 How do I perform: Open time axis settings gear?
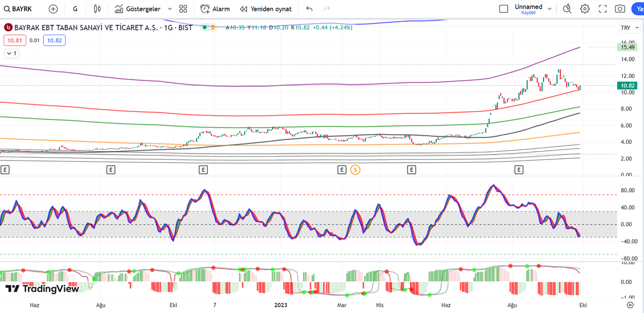pyautogui.click(x=630, y=305)
